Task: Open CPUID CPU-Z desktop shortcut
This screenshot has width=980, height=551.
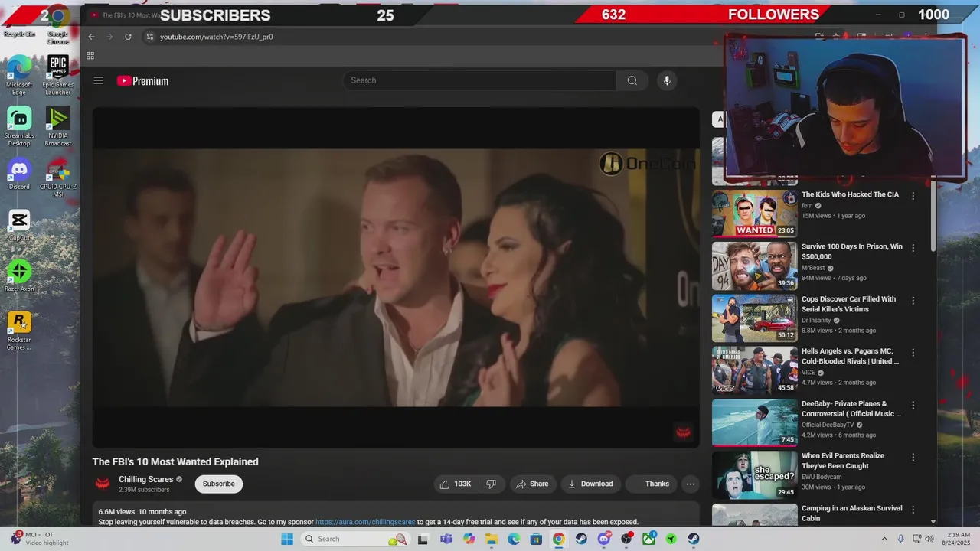Action: (x=58, y=178)
